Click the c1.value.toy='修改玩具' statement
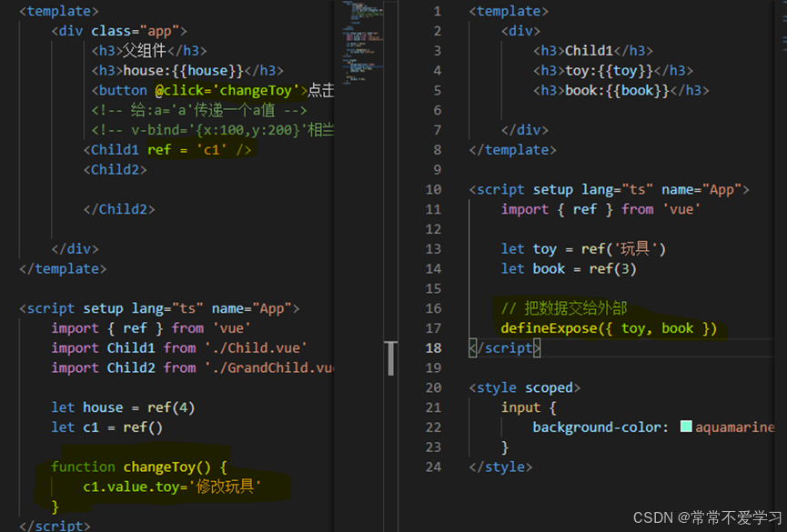The height and width of the screenshot is (532, 787). (x=172, y=487)
